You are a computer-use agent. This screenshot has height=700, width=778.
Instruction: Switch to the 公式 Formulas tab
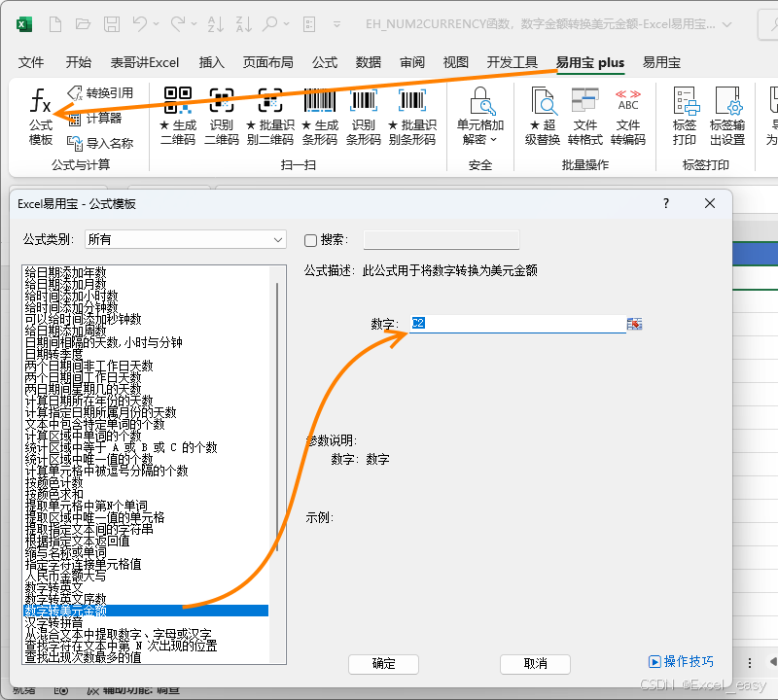tap(325, 62)
